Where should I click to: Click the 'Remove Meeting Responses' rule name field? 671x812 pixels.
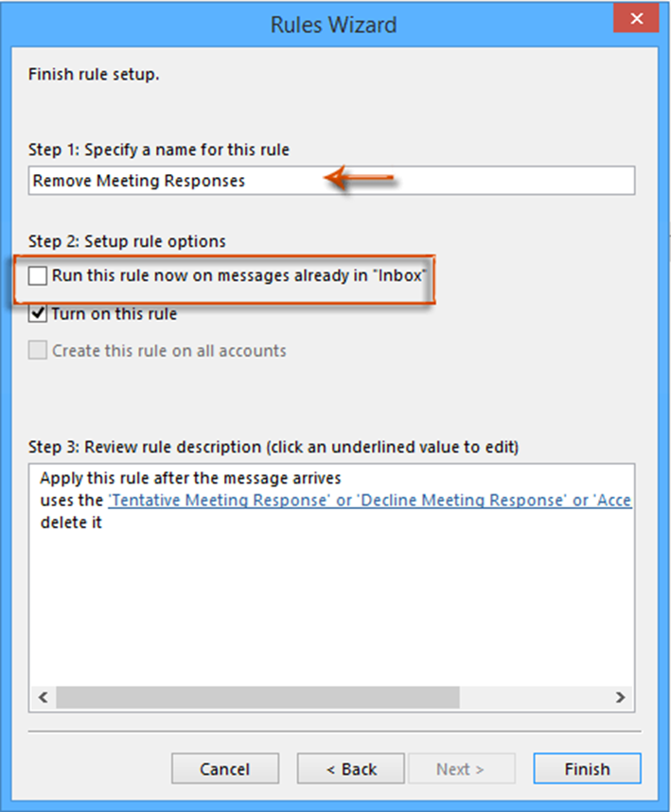click(x=331, y=180)
